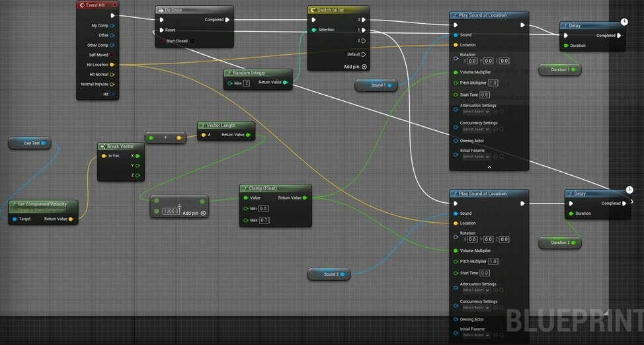Screen dimensions: 644x345
Task: Click the X output pin on Break Vector
Action: coord(138,156)
